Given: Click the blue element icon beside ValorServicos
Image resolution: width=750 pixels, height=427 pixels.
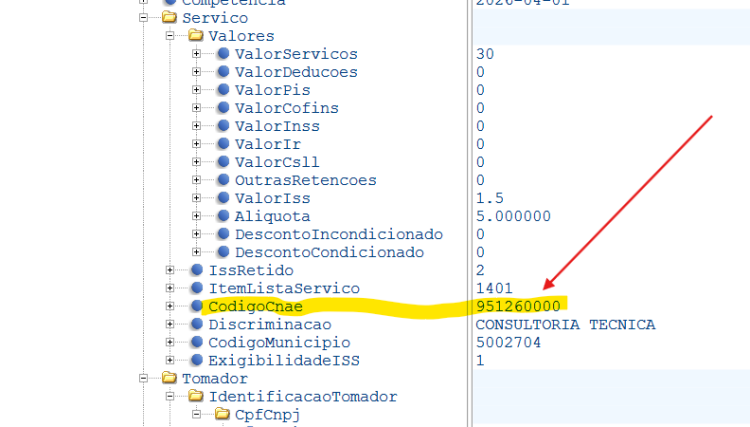Looking at the screenshot, I should (223, 54).
